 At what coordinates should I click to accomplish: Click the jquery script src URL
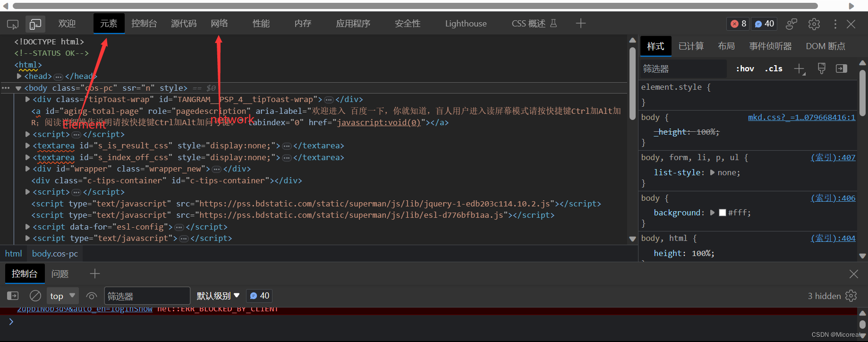pyautogui.click(x=375, y=204)
